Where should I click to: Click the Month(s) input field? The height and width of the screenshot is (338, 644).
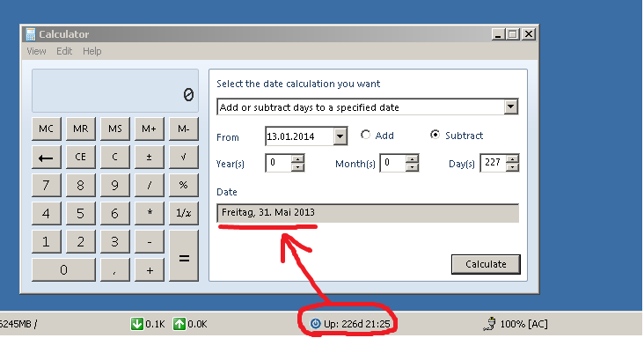(393, 163)
